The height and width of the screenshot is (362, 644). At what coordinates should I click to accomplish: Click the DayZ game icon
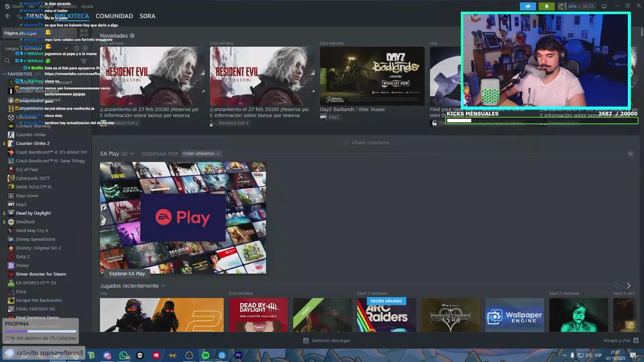pyautogui.click(x=11, y=205)
